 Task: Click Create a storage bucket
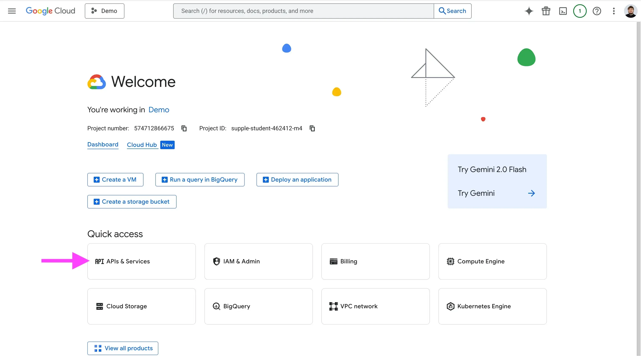[132, 202]
